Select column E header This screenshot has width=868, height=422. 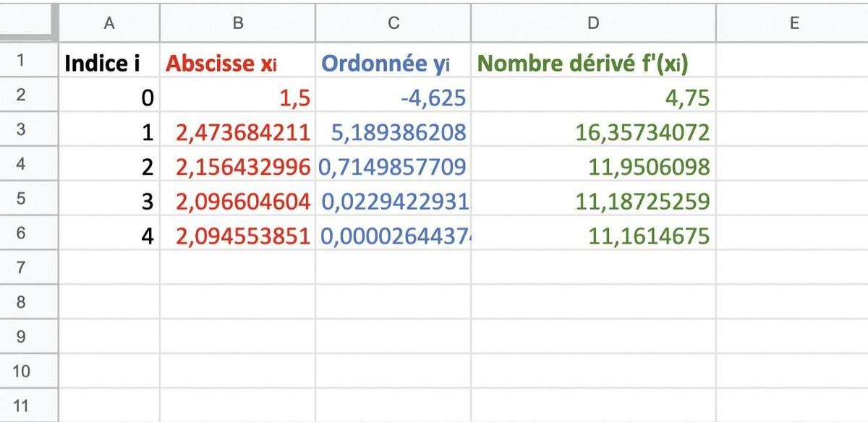(x=793, y=23)
